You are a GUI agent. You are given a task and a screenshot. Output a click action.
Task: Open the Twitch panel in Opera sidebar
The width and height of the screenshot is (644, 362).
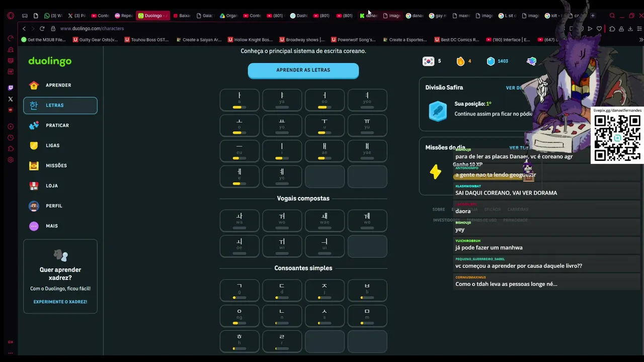click(11, 88)
